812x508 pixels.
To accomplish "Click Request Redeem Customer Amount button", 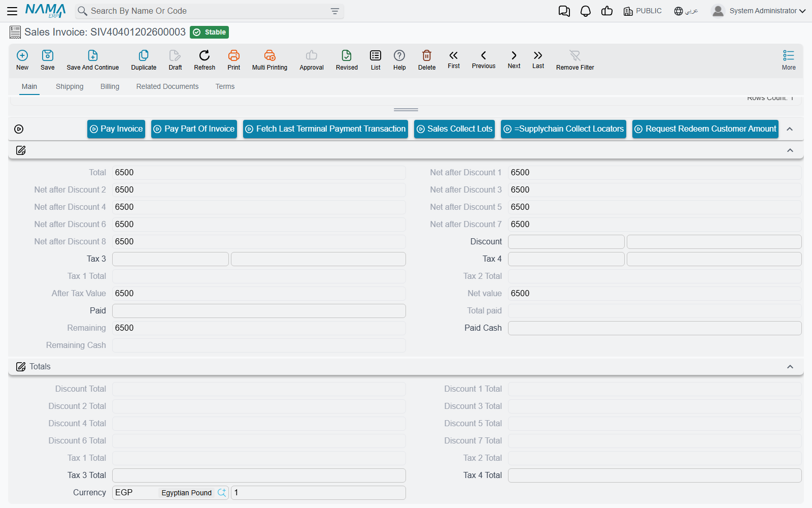I will (705, 129).
